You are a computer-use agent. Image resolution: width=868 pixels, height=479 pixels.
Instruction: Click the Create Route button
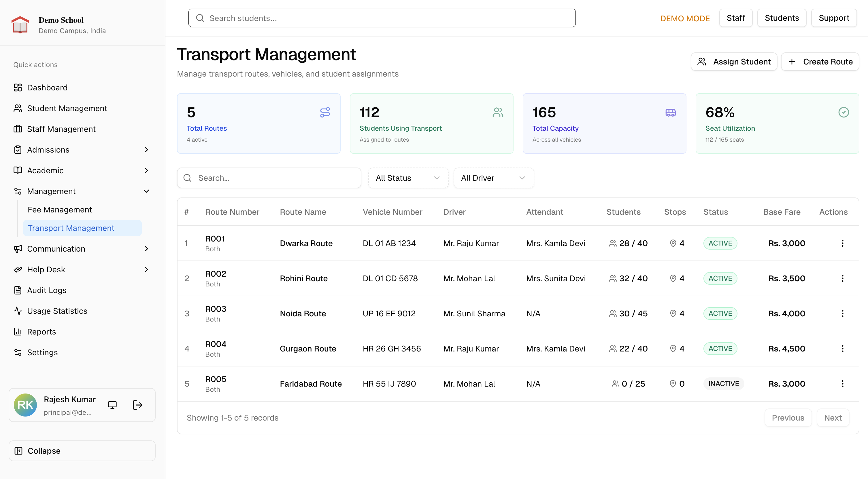click(x=820, y=62)
